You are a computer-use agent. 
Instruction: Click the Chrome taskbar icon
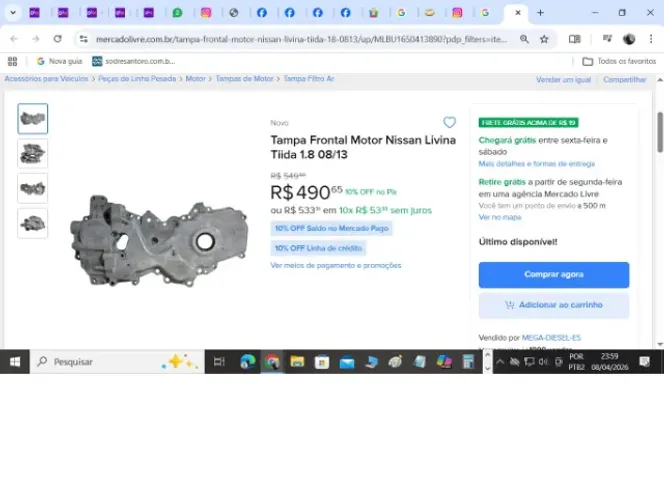[272, 362]
